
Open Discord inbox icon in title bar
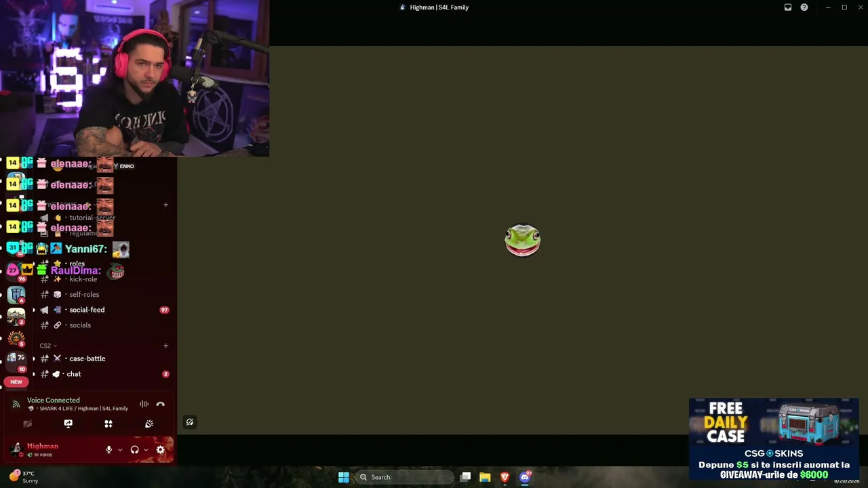click(788, 7)
